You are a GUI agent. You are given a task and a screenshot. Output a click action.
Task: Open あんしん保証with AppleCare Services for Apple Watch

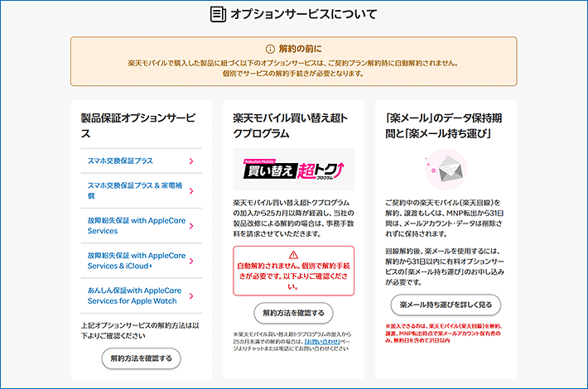pos(134,295)
